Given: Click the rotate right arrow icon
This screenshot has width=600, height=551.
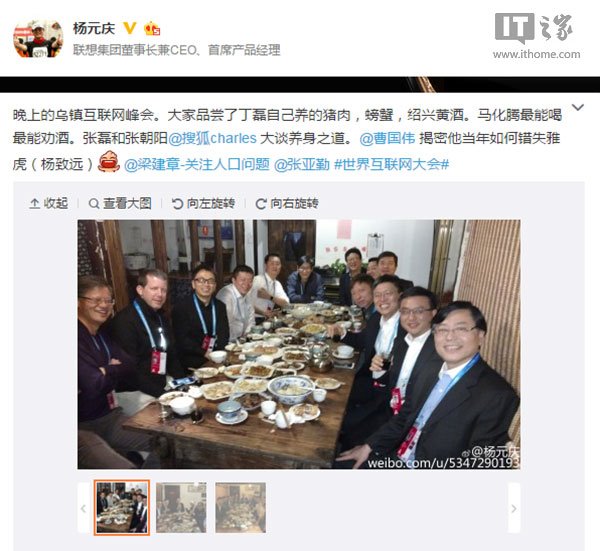Looking at the screenshot, I should [x=261, y=204].
